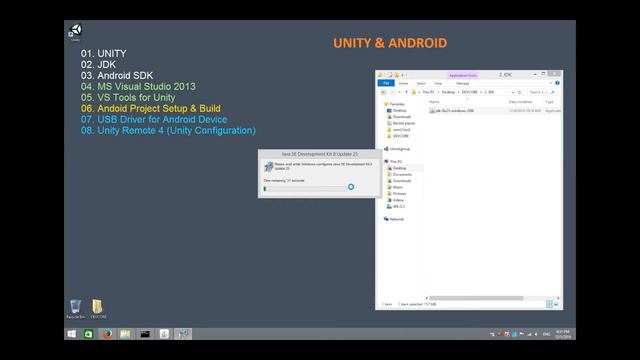Open the Quick Access Toolbar dropdown

[x=403, y=75]
